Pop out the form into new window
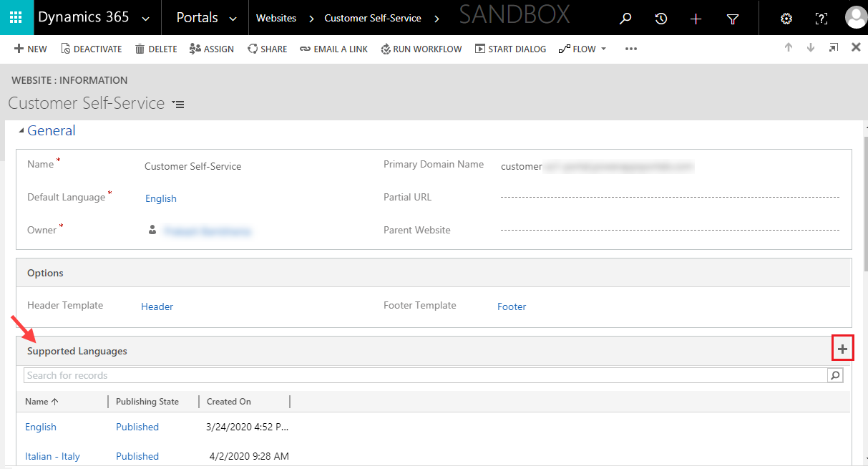The width and height of the screenshot is (868, 469). [834, 47]
